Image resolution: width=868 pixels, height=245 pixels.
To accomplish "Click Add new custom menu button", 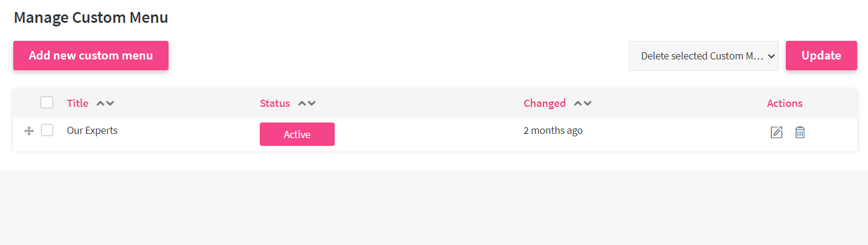I will pyautogui.click(x=91, y=56).
